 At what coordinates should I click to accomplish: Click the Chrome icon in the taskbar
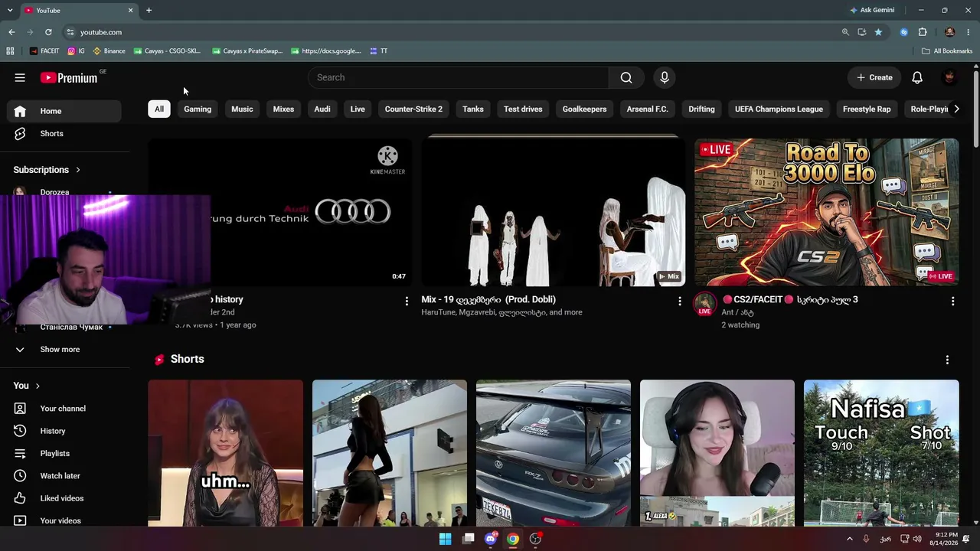coord(513,539)
